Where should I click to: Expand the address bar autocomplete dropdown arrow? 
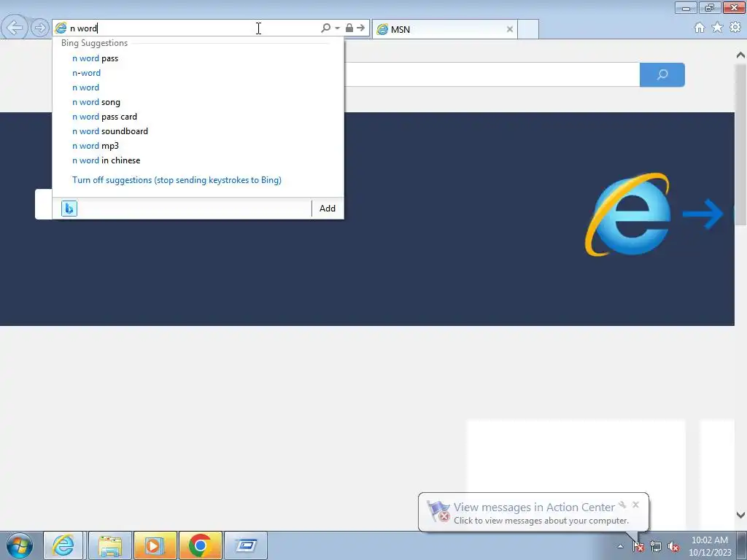click(337, 28)
